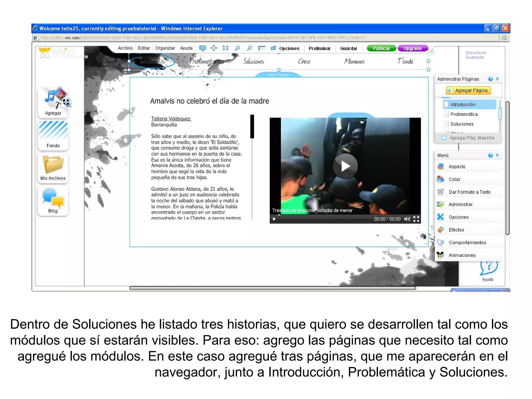The height and width of the screenshot is (399, 532).
Task: Click the editor horizontal scrollbar
Action: (272, 288)
